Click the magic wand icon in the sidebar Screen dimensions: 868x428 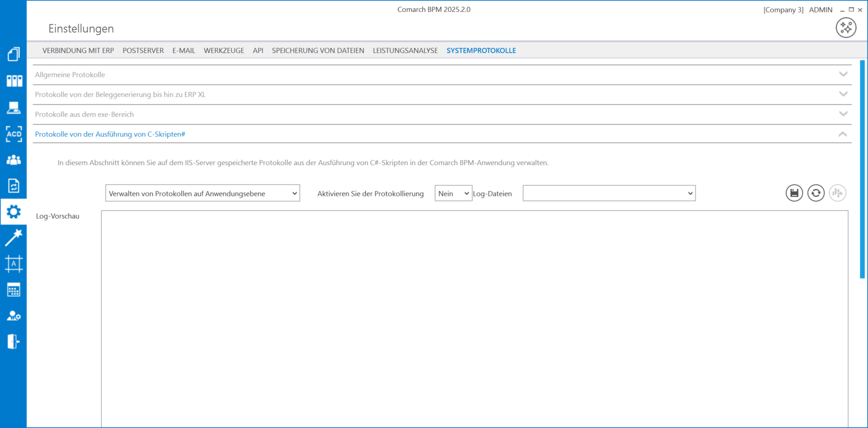14,237
